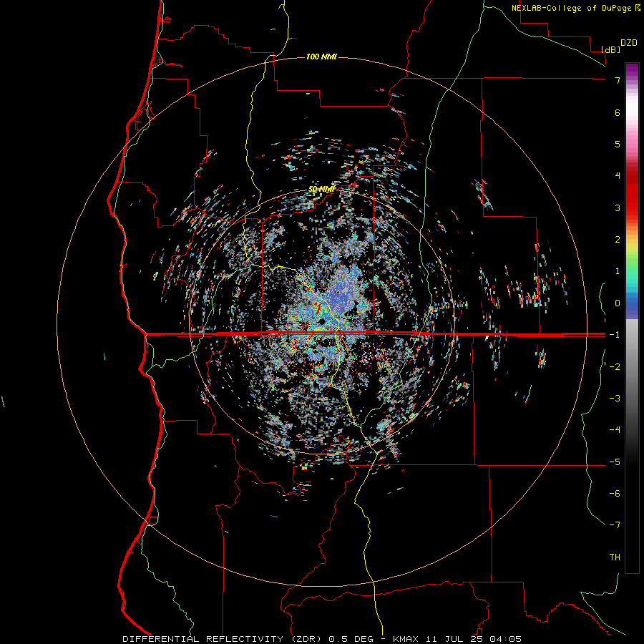Click the 3 value on the color scale
644x644 pixels.
618,208
